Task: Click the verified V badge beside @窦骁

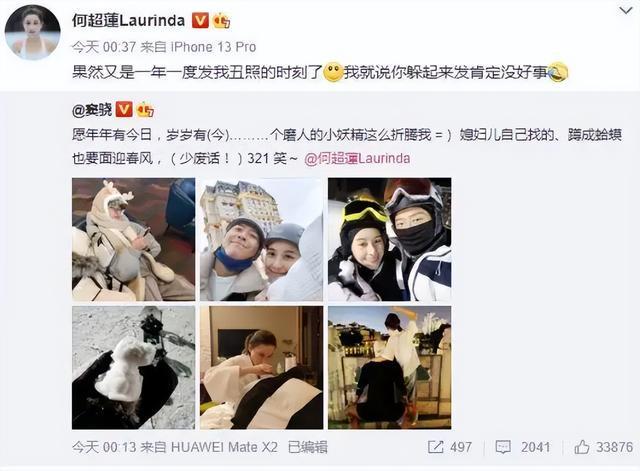Action: click(x=124, y=110)
